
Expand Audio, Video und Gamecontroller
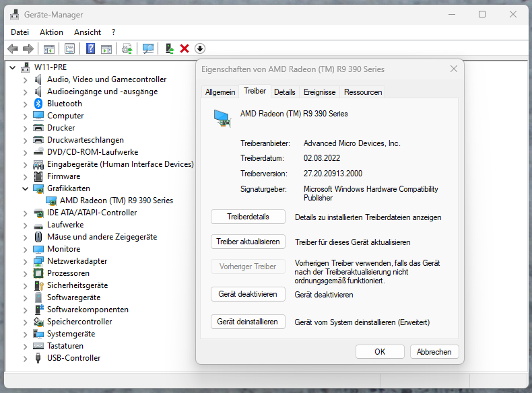point(25,79)
